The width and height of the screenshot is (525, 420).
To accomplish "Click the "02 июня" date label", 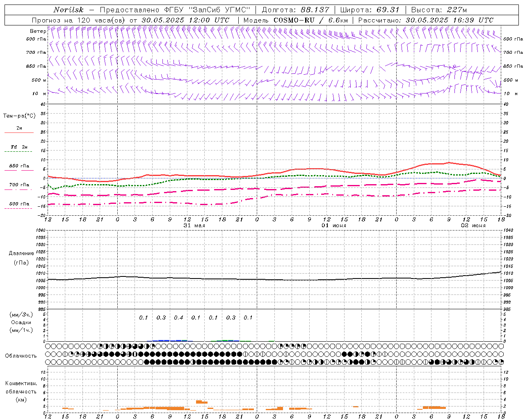I will point(473,226).
